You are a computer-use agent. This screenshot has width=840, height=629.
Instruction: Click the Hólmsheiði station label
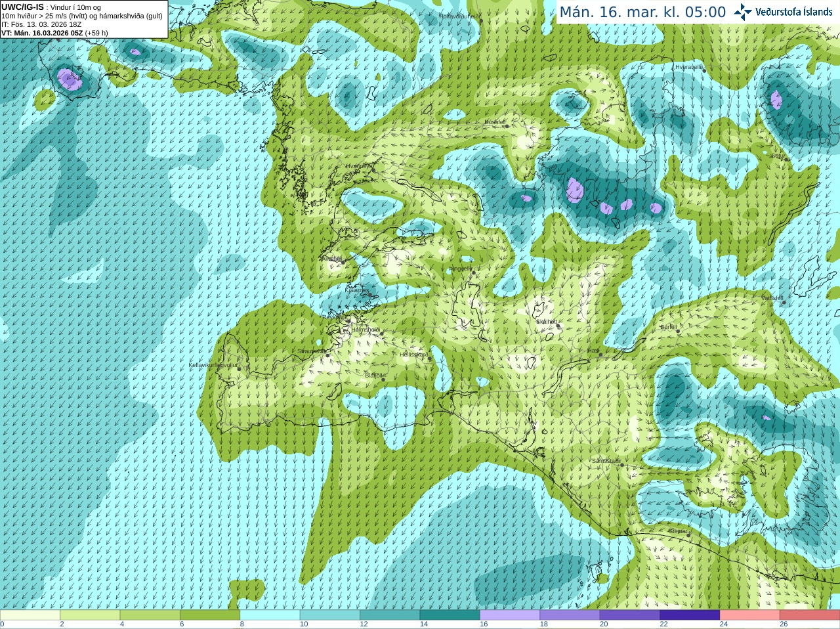click(366, 330)
